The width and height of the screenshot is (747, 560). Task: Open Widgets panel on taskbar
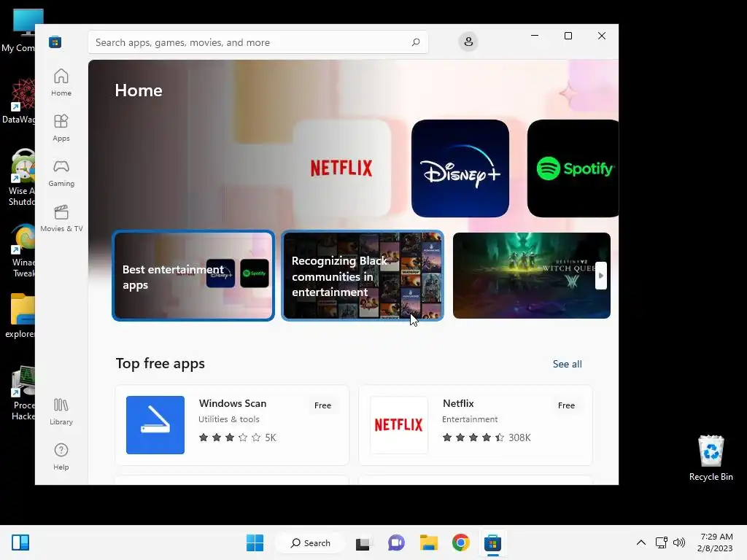click(20, 542)
